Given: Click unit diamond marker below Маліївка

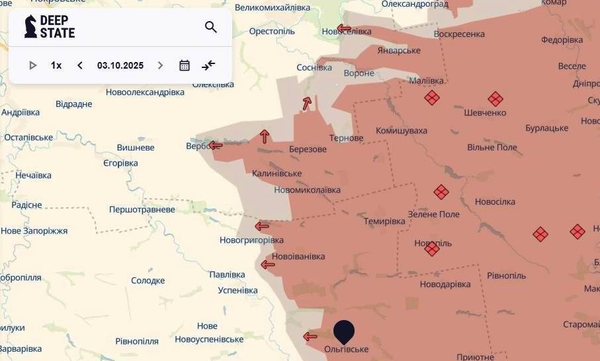Looking at the screenshot, I should pos(432,98).
